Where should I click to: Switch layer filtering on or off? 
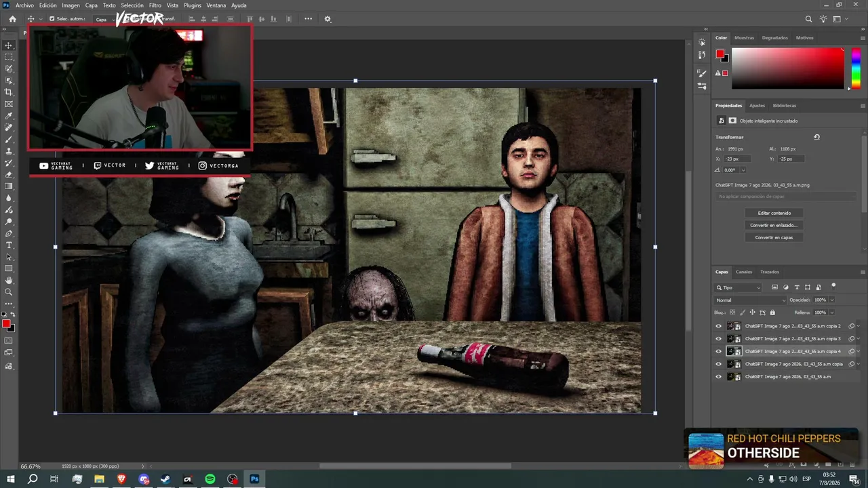[x=833, y=285]
